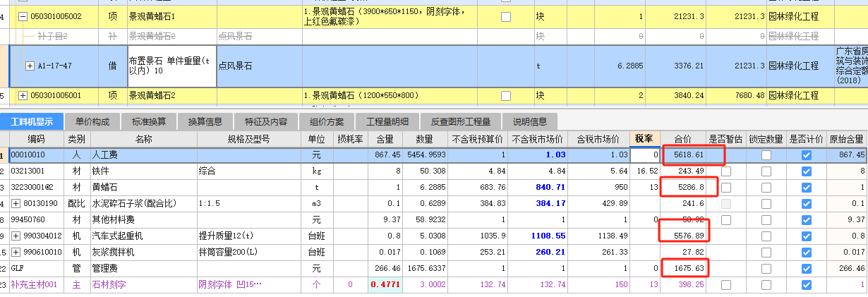Switch to the 工料机显示 tab
The width and height of the screenshot is (868, 297).
pos(32,121)
